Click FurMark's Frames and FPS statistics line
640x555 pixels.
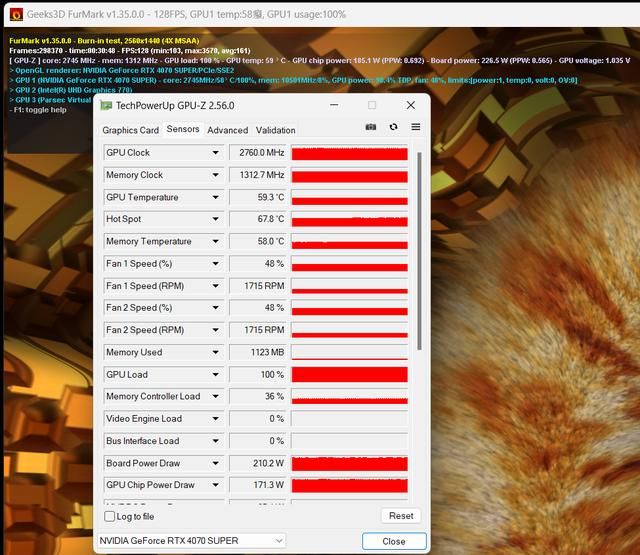(x=129, y=51)
